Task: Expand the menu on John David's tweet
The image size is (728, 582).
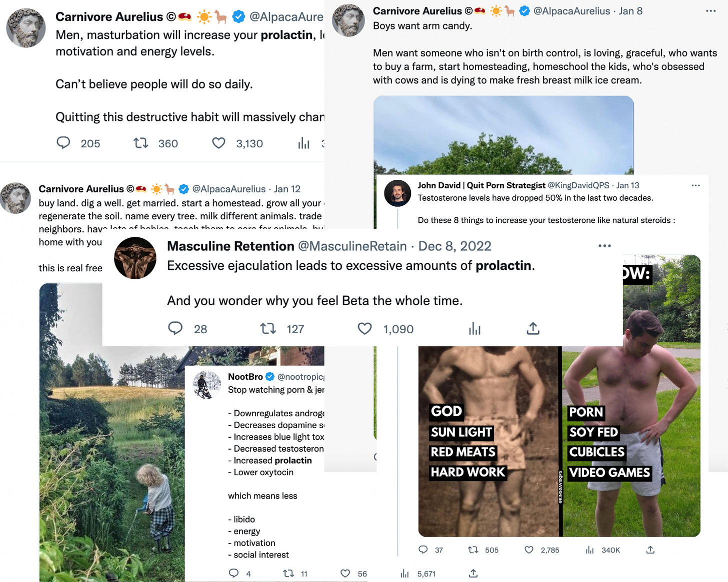Action: (695, 185)
